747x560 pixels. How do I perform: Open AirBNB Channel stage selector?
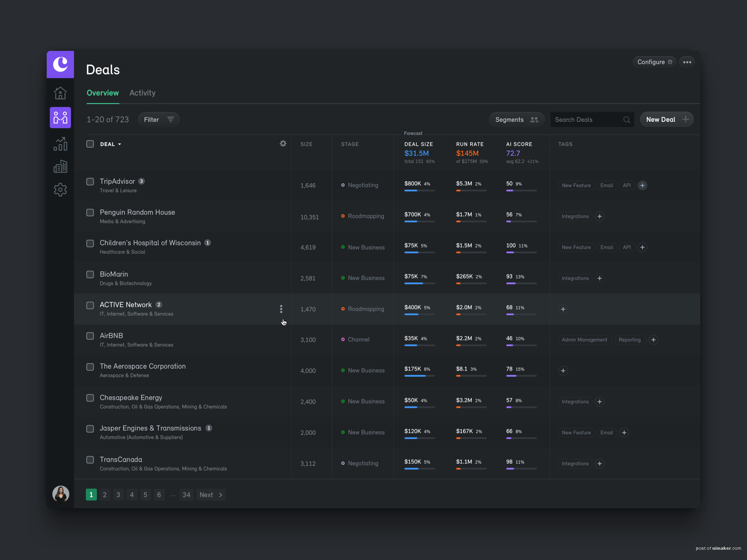(355, 340)
